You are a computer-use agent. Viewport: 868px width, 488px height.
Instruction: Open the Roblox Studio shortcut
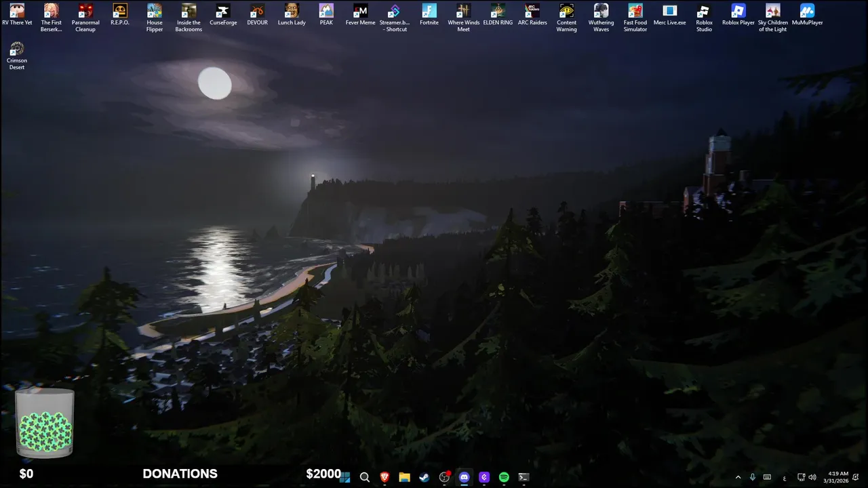704,17
